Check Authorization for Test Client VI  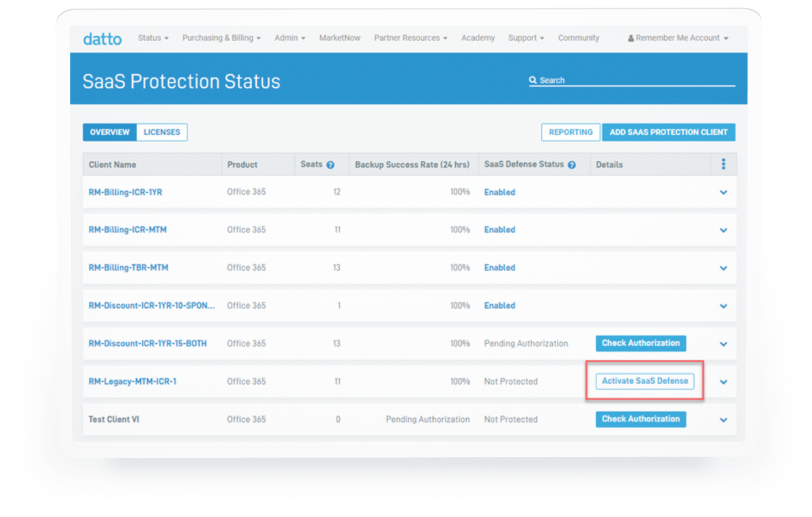tap(641, 419)
